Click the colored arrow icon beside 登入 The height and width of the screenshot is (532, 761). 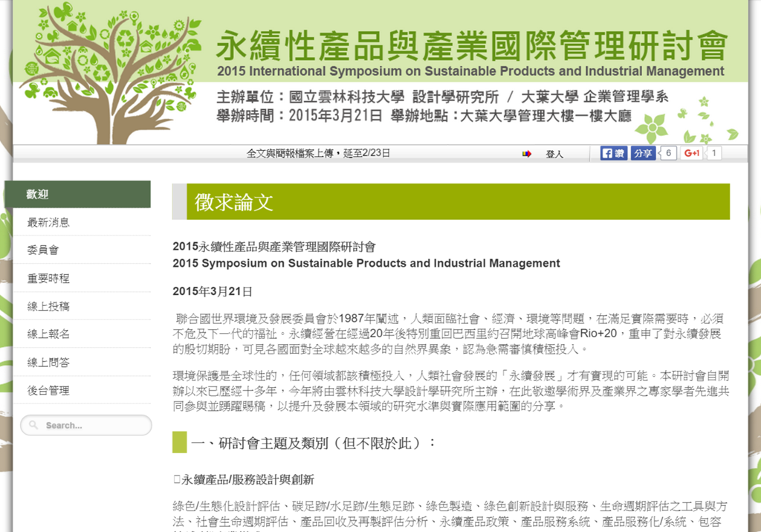point(527,154)
